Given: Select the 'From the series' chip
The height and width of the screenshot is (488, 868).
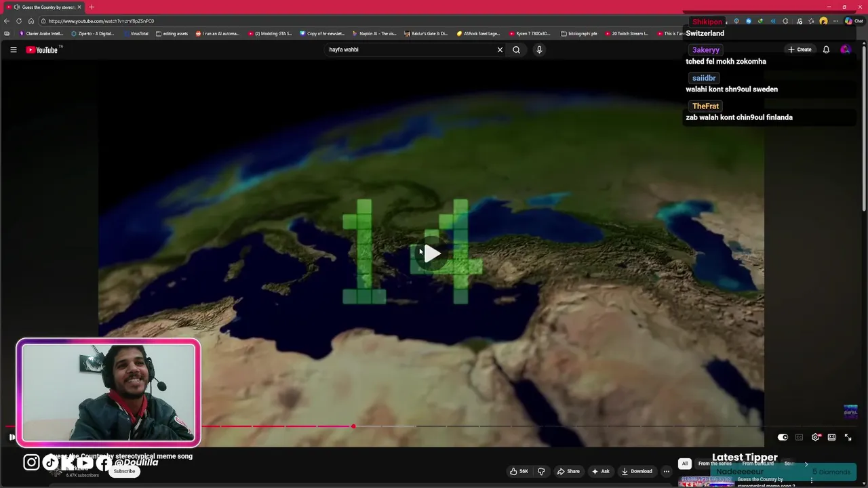Looking at the screenshot, I should [x=715, y=464].
